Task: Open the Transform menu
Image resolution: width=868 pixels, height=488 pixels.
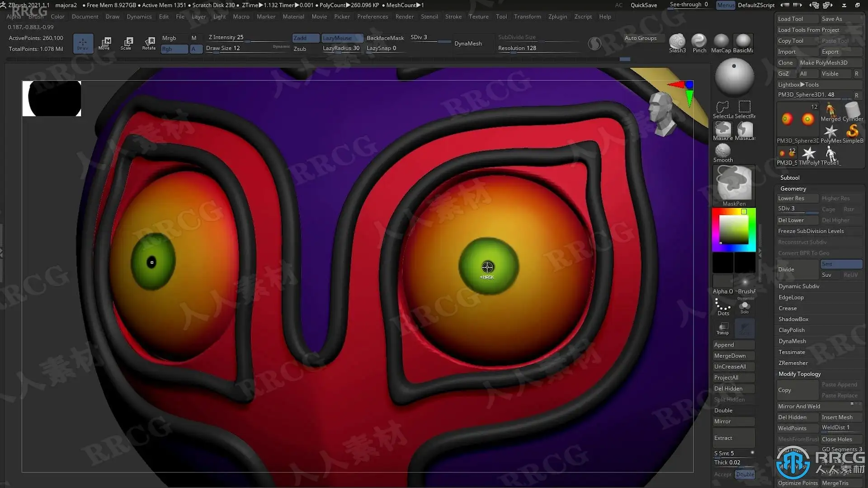Action: pos(527,17)
